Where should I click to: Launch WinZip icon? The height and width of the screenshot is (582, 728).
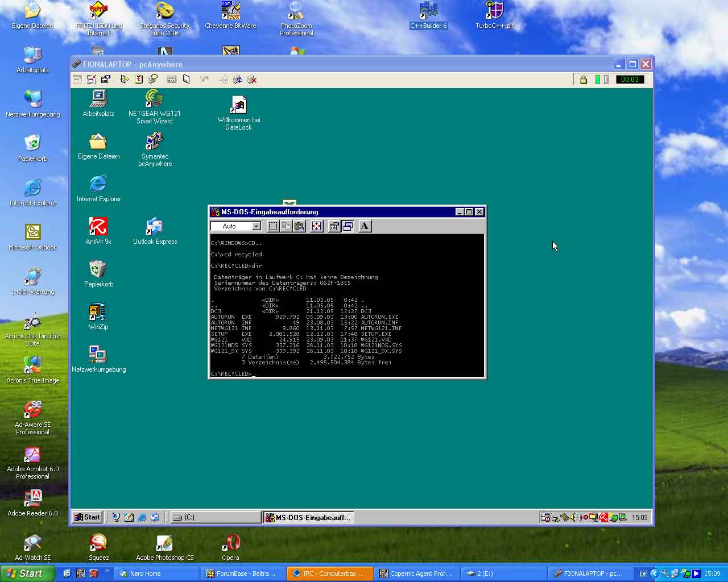tap(98, 317)
